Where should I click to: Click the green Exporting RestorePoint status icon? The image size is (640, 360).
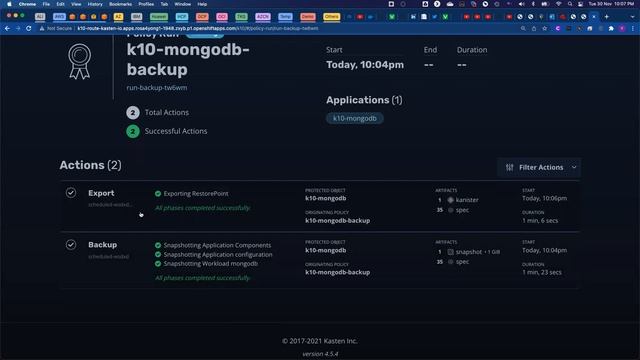tap(158, 193)
